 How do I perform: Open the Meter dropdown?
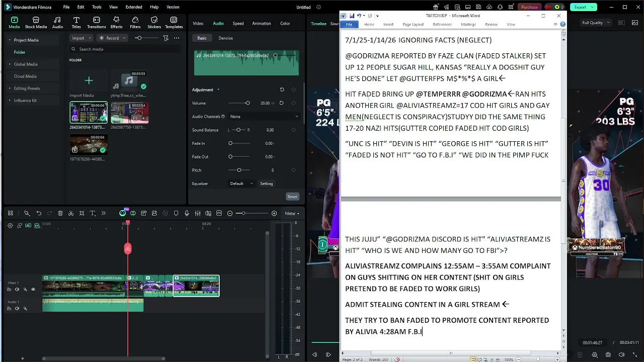tap(292, 213)
